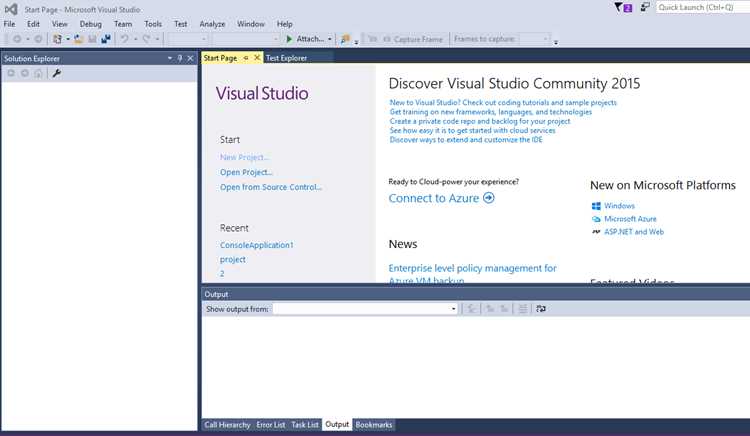Toggle word wrap in Output panel
The width and height of the screenshot is (750, 436).
(541, 309)
